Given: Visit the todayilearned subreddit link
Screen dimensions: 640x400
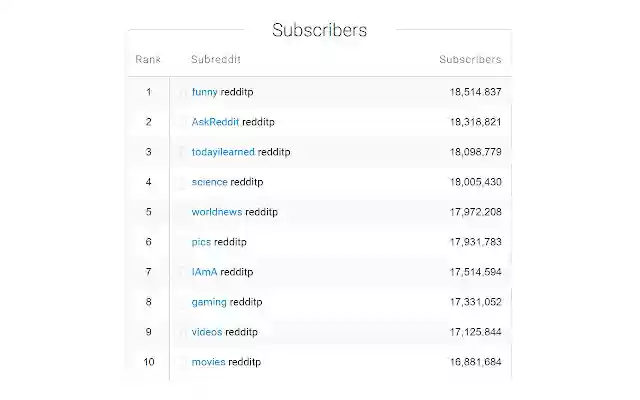Looking at the screenshot, I should tap(223, 152).
